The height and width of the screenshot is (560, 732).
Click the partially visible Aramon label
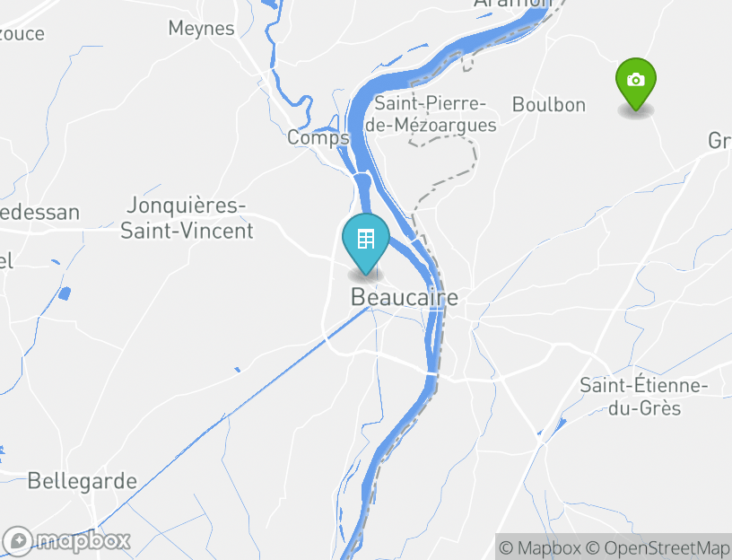[512, 4]
